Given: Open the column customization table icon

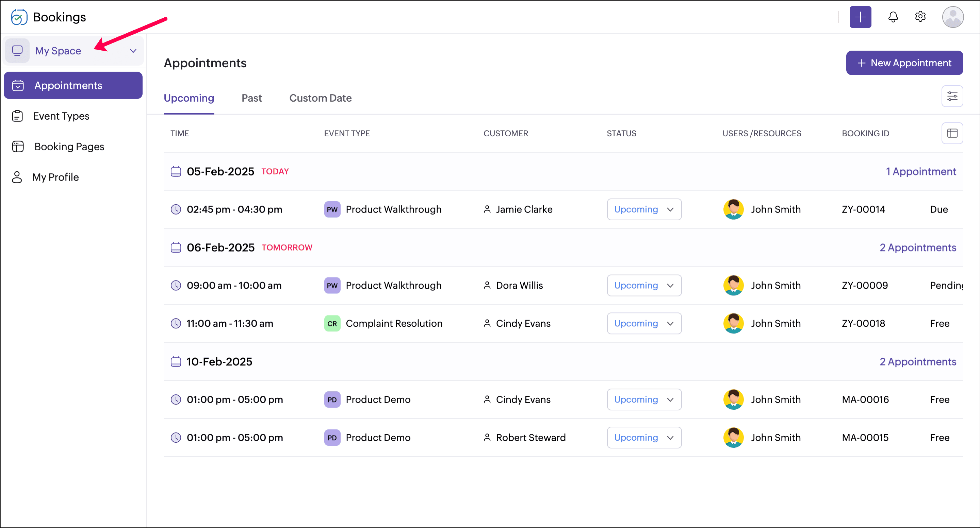Looking at the screenshot, I should tap(952, 133).
